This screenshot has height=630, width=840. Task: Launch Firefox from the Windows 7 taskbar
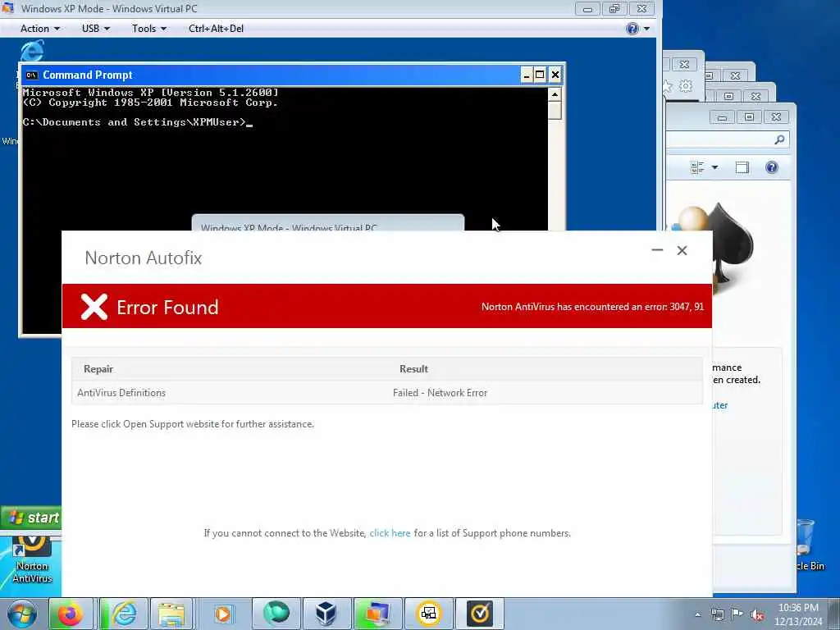click(x=71, y=614)
